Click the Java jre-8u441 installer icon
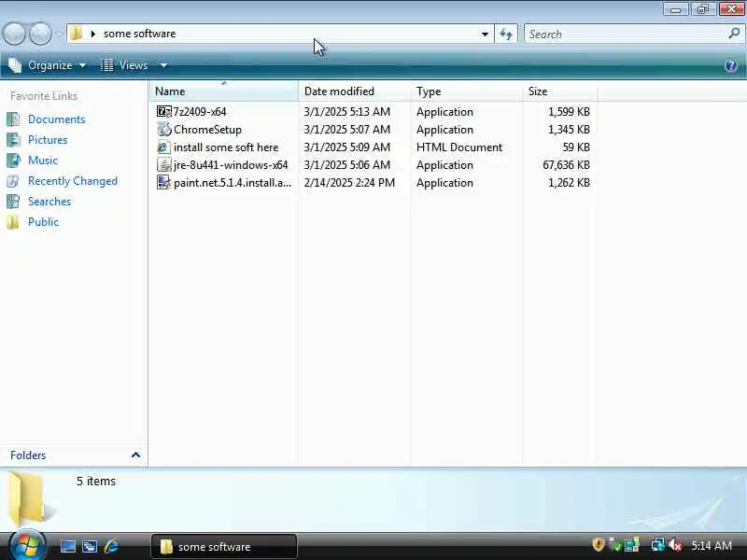The width and height of the screenshot is (747, 560). [164, 165]
